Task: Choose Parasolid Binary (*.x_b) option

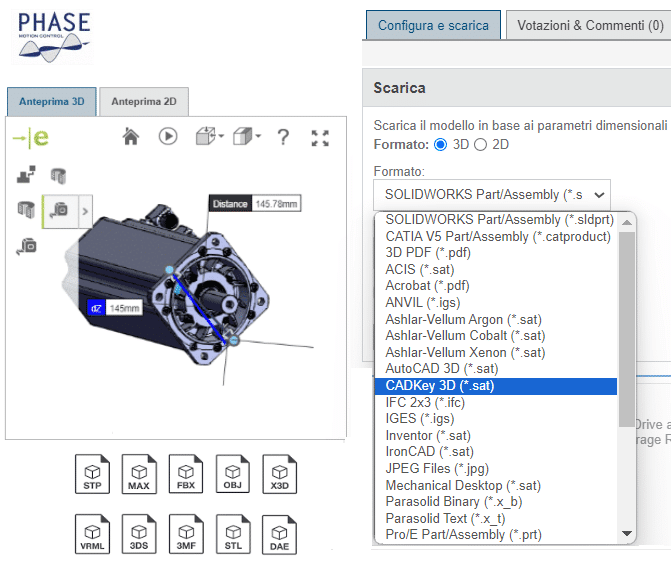Action: pos(496,502)
